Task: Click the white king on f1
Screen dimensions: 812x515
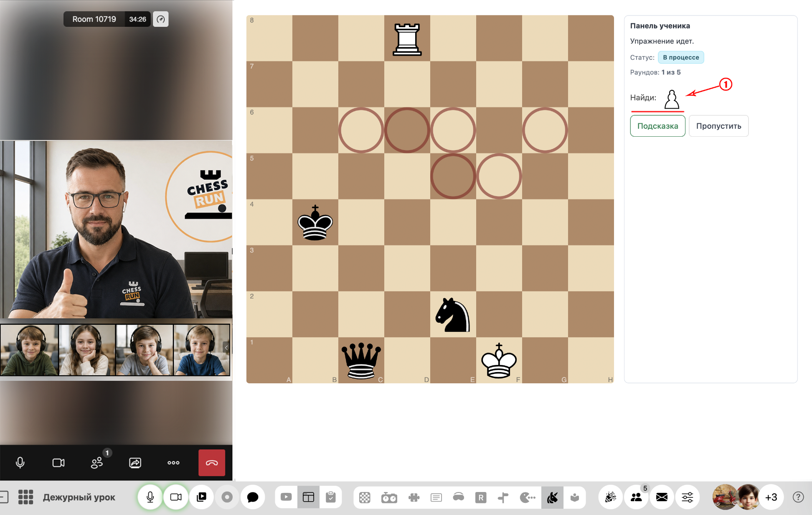Action: coord(499,360)
